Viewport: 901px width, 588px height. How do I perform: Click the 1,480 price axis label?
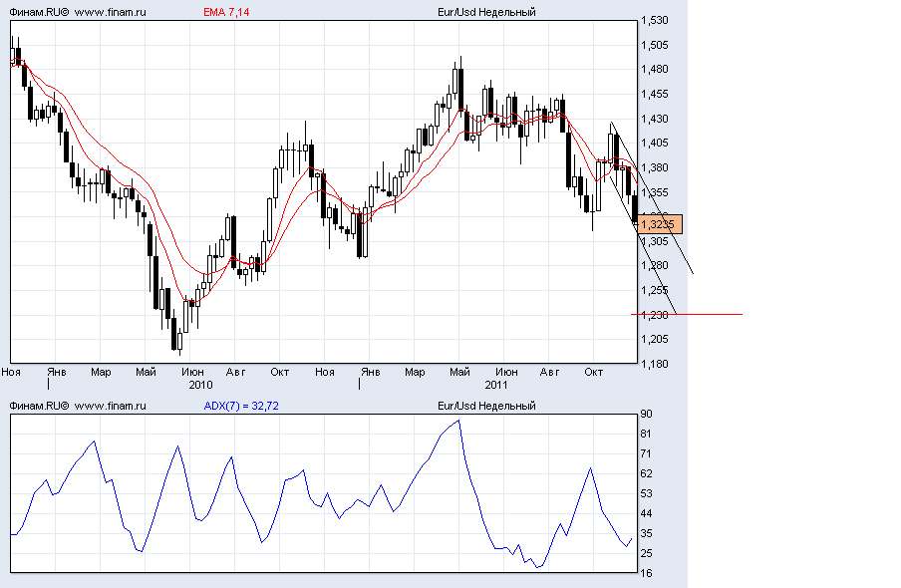click(655, 70)
